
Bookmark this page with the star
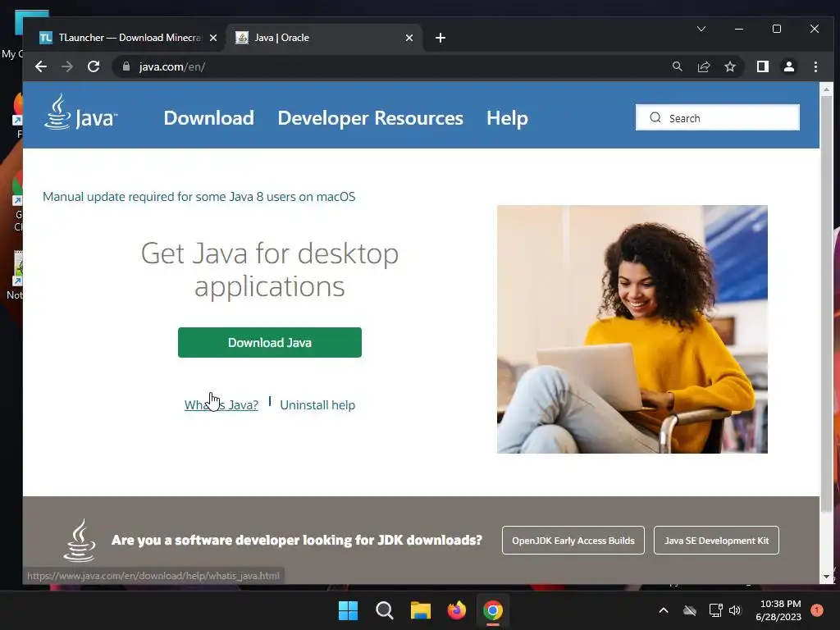point(729,66)
